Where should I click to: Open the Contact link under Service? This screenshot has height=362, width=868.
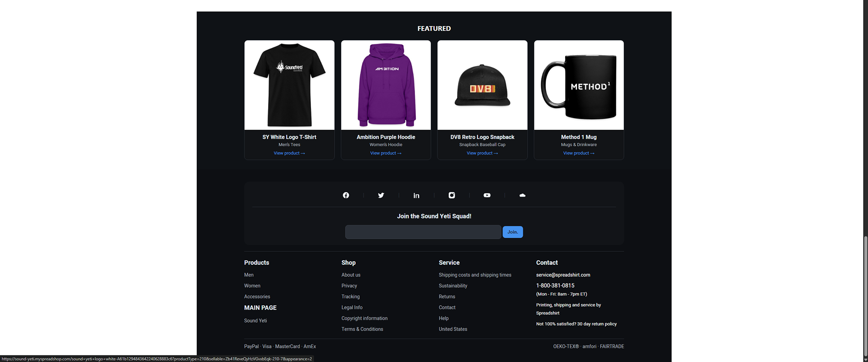tap(447, 307)
